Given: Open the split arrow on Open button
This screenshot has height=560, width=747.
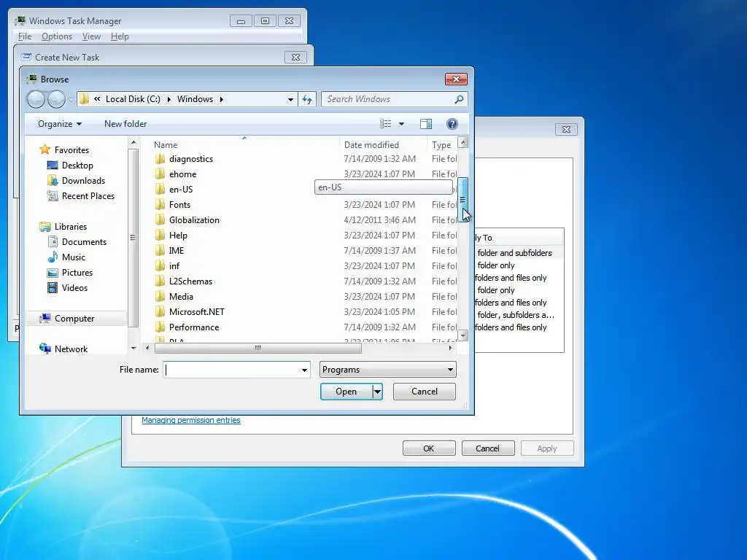Looking at the screenshot, I should pos(377,392).
